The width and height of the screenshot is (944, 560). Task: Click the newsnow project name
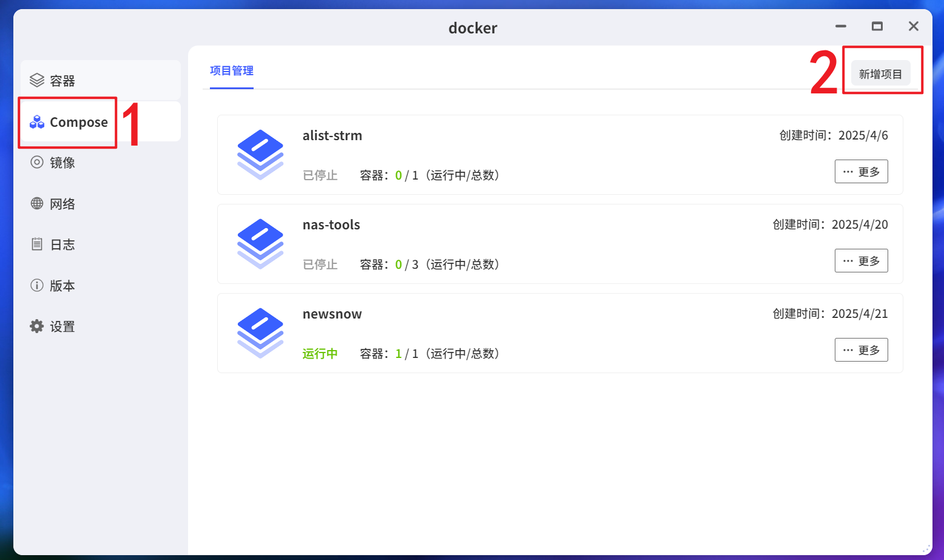(x=332, y=314)
